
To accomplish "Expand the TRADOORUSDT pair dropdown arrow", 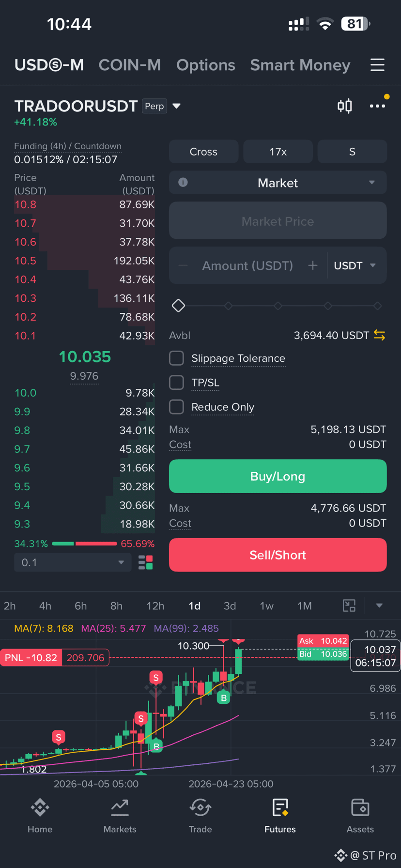I will pyautogui.click(x=177, y=106).
